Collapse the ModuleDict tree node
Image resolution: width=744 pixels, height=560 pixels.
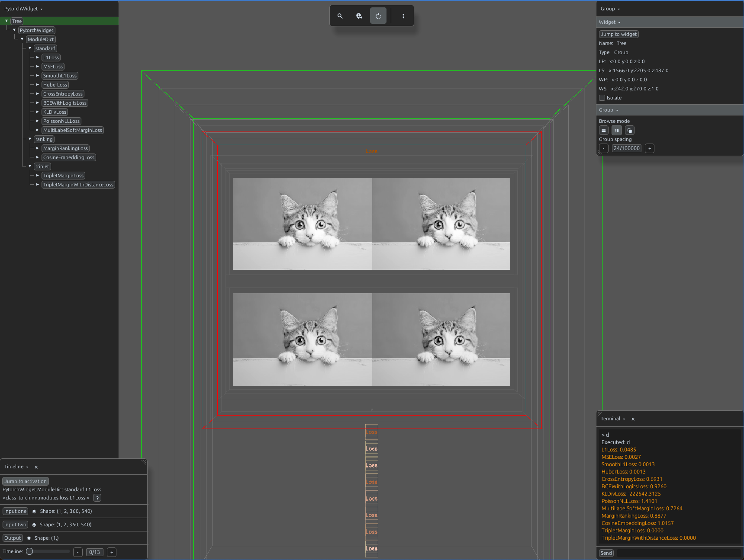[x=22, y=39]
